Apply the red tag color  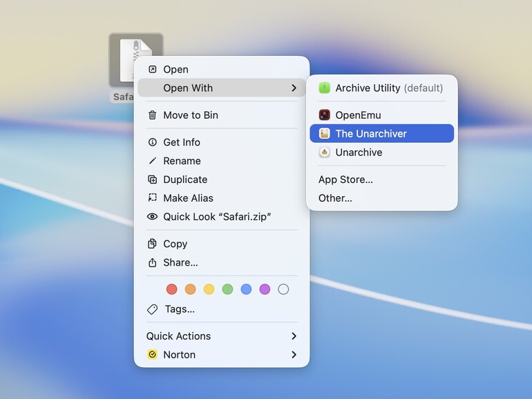(x=171, y=289)
